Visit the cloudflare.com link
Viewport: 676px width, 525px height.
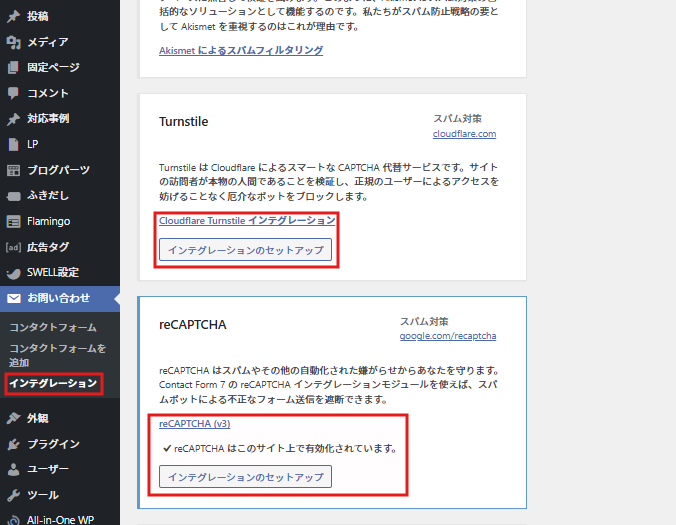(464, 133)
